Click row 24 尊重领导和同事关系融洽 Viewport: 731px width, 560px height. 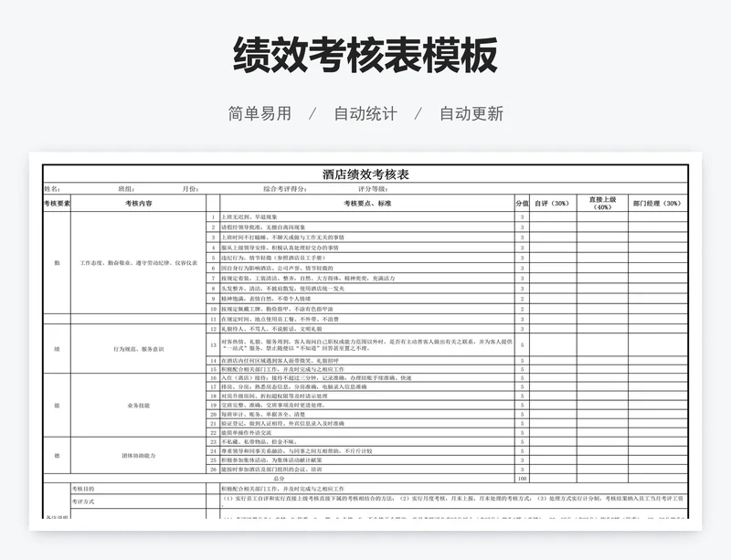[x=367, y=451]
